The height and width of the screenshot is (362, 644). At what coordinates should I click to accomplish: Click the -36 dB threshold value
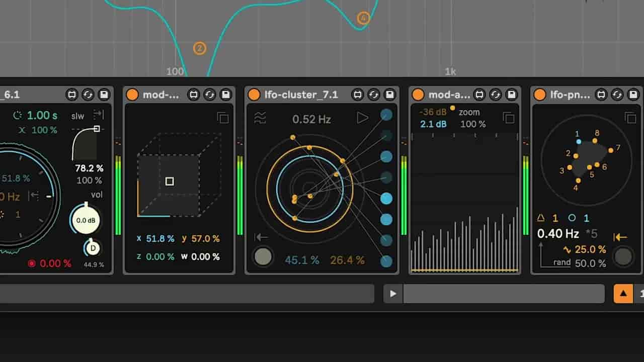coord(433,112)
